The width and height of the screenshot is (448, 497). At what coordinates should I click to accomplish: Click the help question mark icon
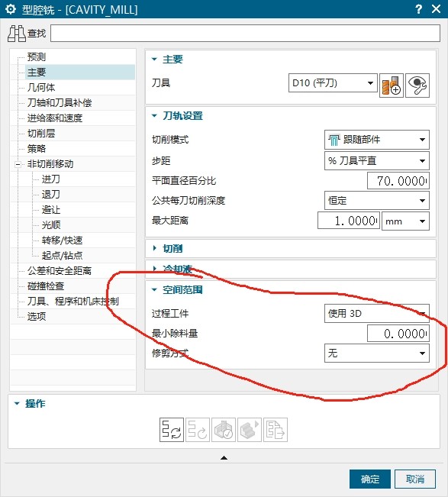tap(418, 9)
